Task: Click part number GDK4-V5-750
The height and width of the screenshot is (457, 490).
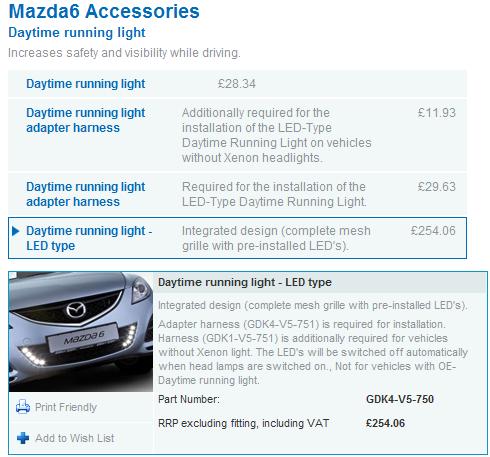Action: point(400,399)
